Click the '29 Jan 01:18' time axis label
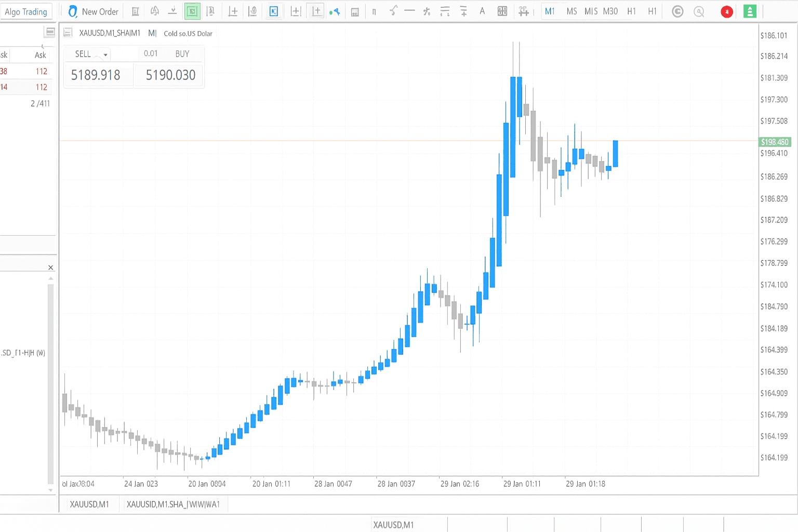Image resolution: width=798 pixels, height=532 pixels. coord(586,484)
